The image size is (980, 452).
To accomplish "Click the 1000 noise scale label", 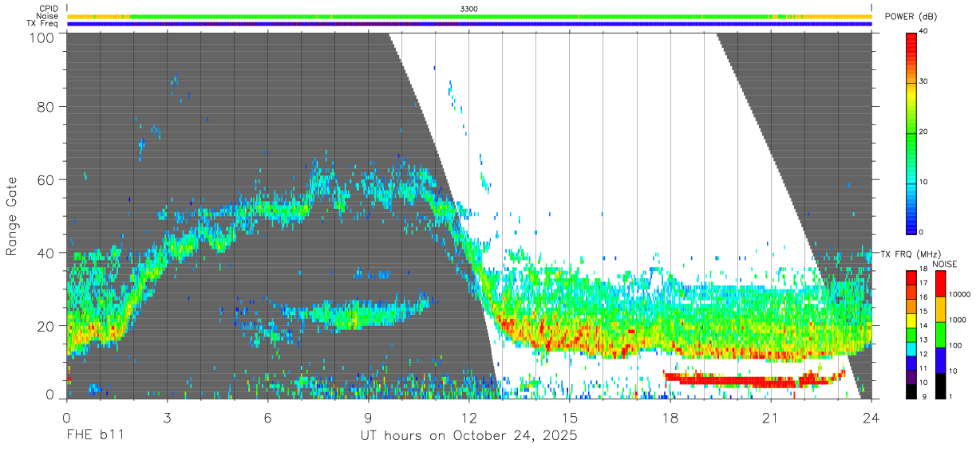I will coord(957,320).
